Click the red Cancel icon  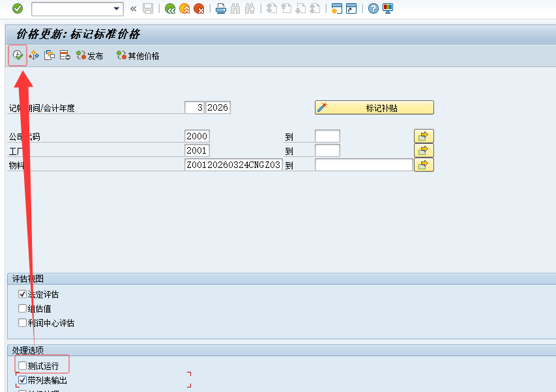(x=199, y=8)
